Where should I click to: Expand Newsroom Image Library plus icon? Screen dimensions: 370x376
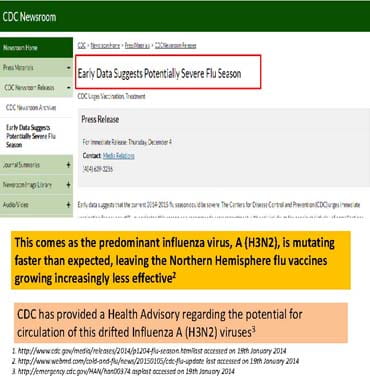coord(68,185)
